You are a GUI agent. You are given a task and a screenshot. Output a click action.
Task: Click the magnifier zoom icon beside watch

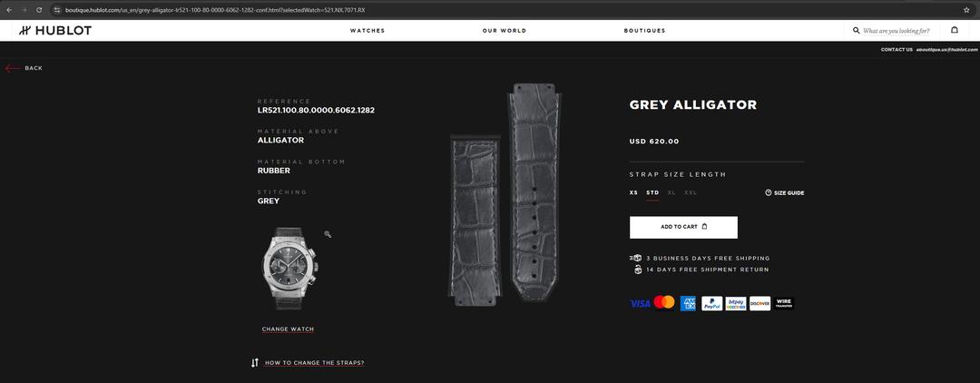pos(328,234)
